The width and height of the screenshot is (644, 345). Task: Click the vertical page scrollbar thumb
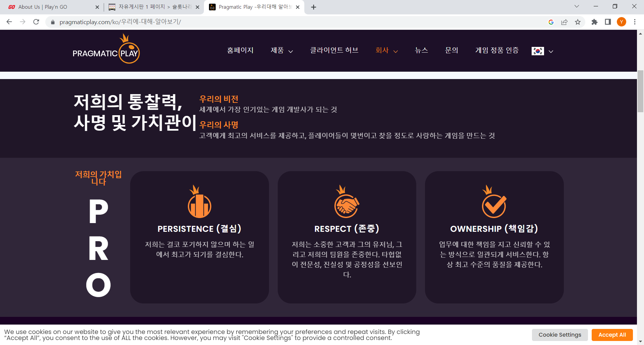click(x=640, y=91)
